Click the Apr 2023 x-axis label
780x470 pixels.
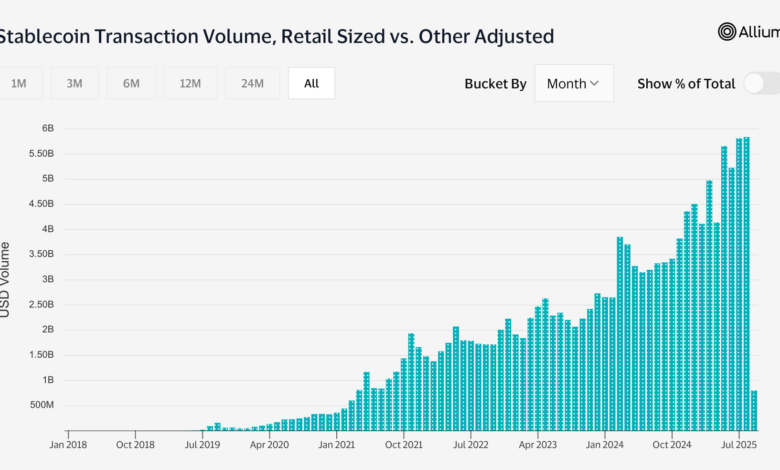coord(538,445)
